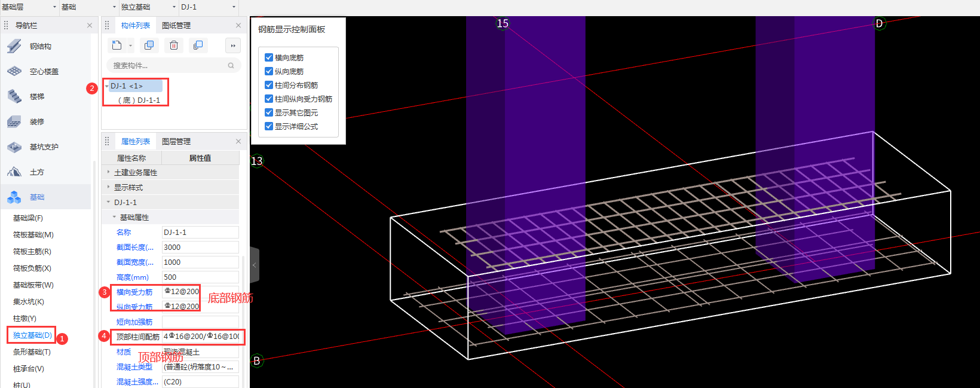Switch to the 构件列表 tab
This screenshot has height=388, width=980.
[136, 25]
